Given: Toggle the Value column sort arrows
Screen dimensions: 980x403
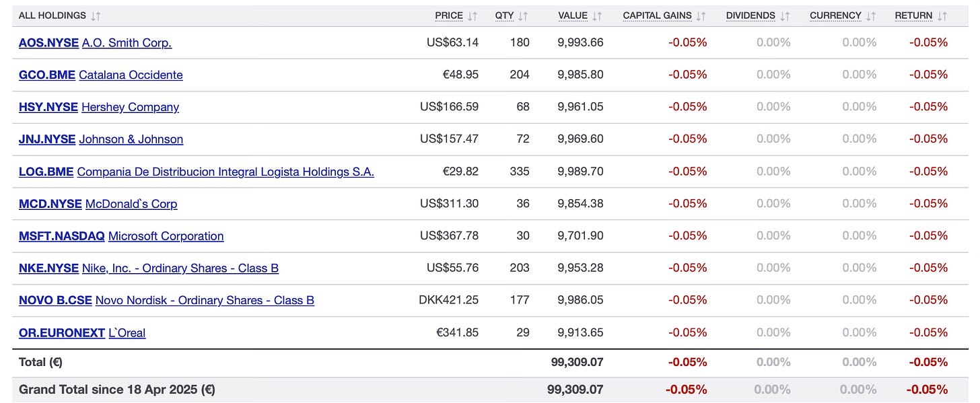Looking at the screenshot, I should click(597, 15).
